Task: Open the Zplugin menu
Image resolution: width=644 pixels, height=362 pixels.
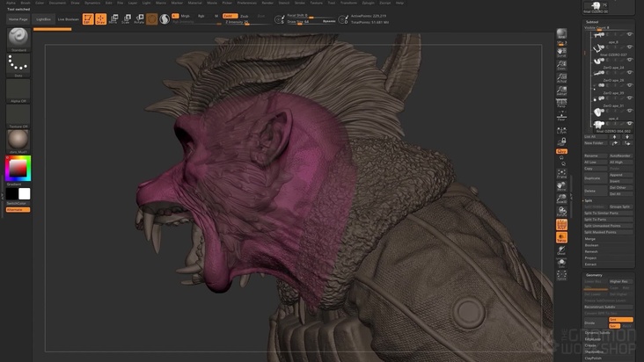Action: click(368, 3)
